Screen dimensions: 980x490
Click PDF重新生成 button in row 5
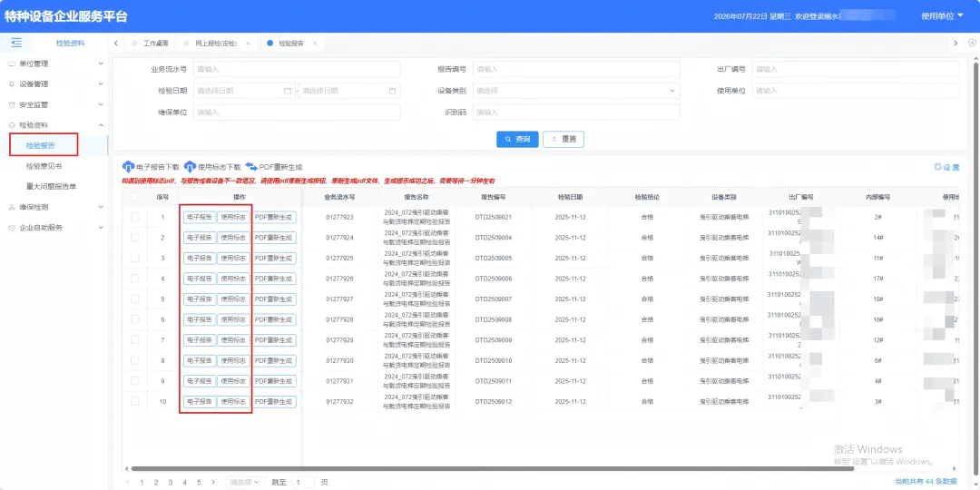click(274, 299)
